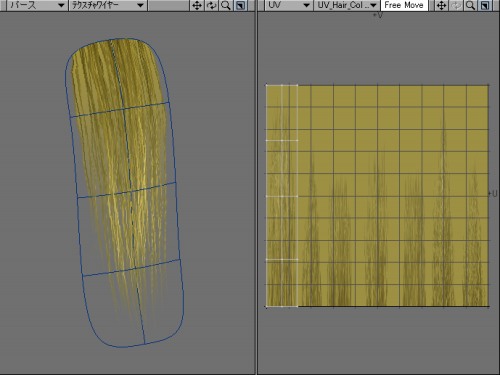Click the rotate view icon in the perspective viewport
This screenshot has width=500, height=375.
pyautogui.click(x=211, y=5)
